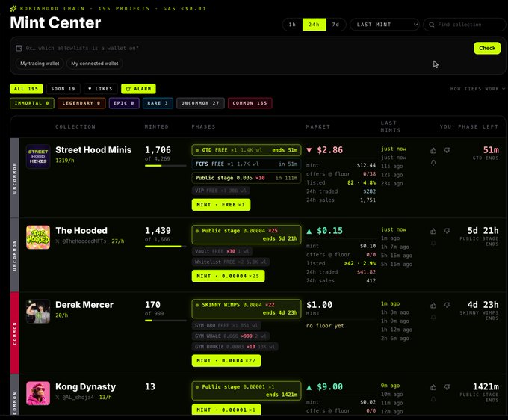This screenshot has width=508, height=420.
Task: Choose My trading wallet chip
Action: coord(40,64)
